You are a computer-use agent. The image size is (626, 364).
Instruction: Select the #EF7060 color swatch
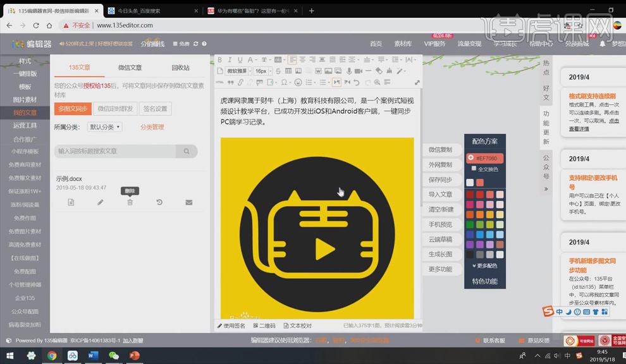point(484,158)
